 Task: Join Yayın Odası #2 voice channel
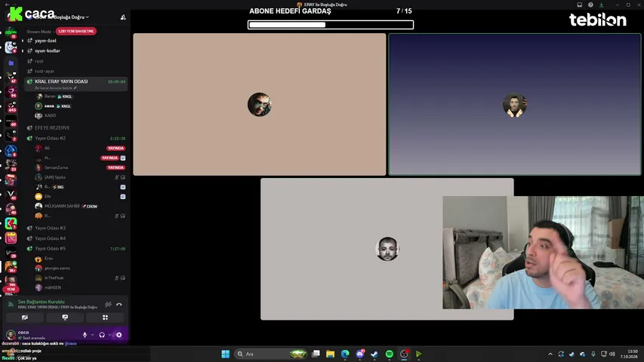click(x=50, y=138)
